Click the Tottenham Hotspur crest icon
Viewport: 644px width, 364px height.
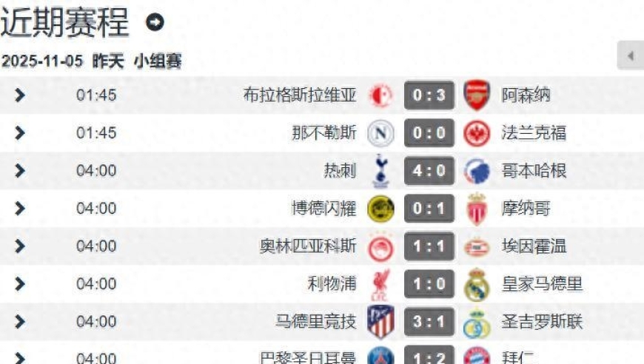(380, 171)
